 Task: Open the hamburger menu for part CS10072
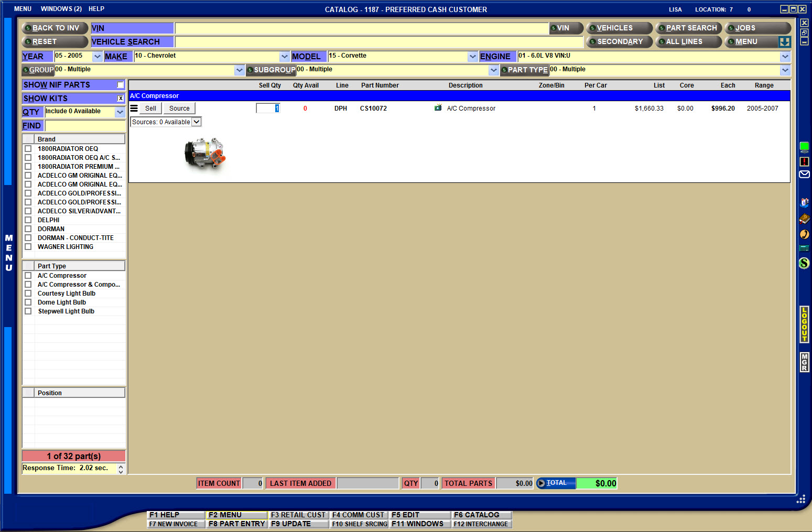click(134, 108)
